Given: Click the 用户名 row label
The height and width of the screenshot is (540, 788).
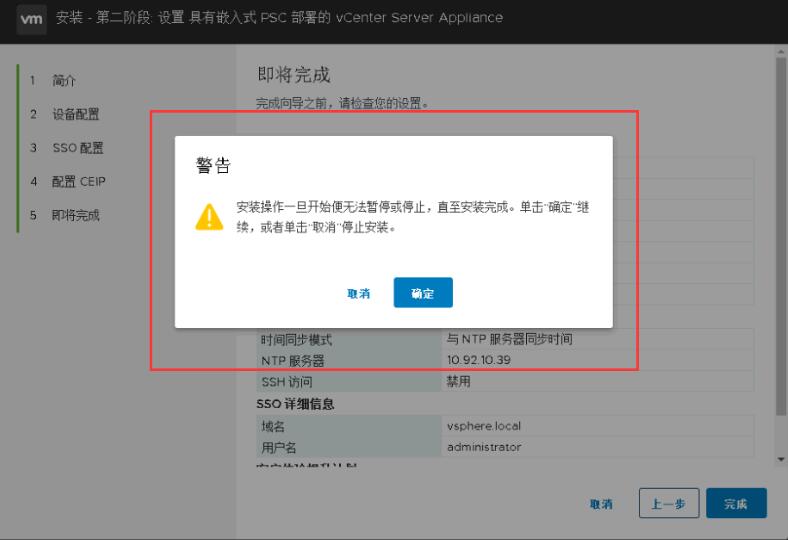Looking at the screenshot, I should coord(279,448).
